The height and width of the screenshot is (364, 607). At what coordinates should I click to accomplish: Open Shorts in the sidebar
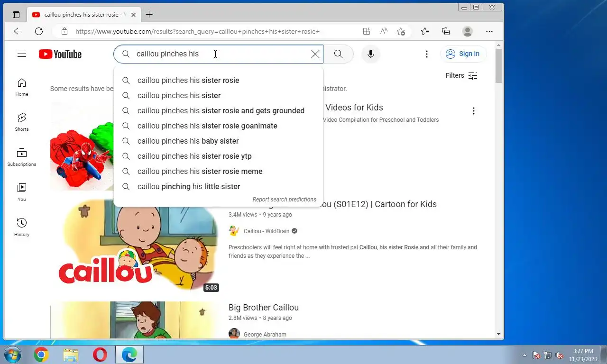click(x=22, y=122)
